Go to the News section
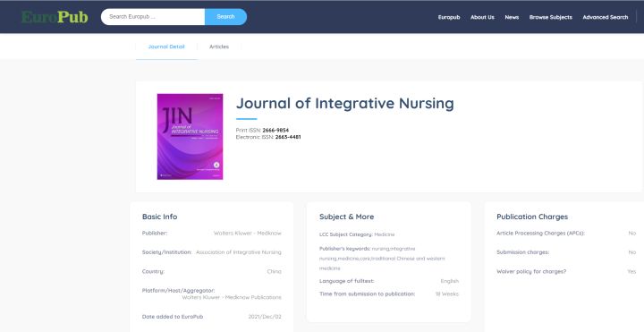This screenshot has height=332, width=644. (512, 17)
